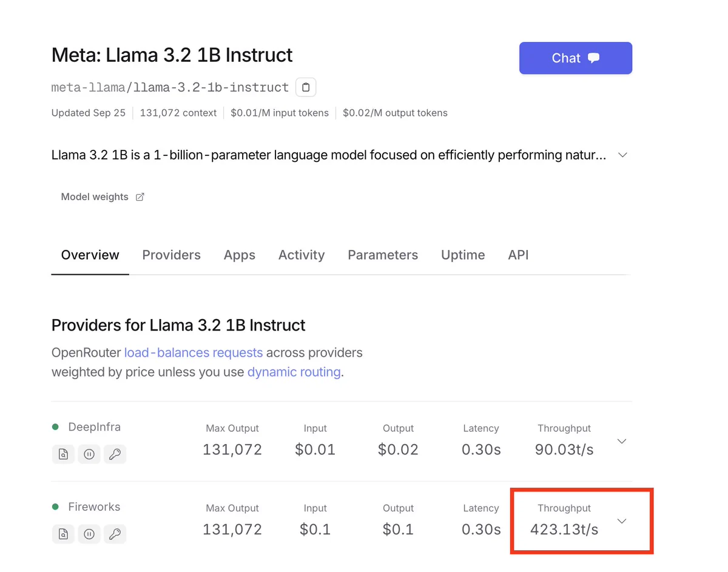This screenshot has width=728, height=572.
Task: Click the $0.01/M input tokens label
Action: 280,113
